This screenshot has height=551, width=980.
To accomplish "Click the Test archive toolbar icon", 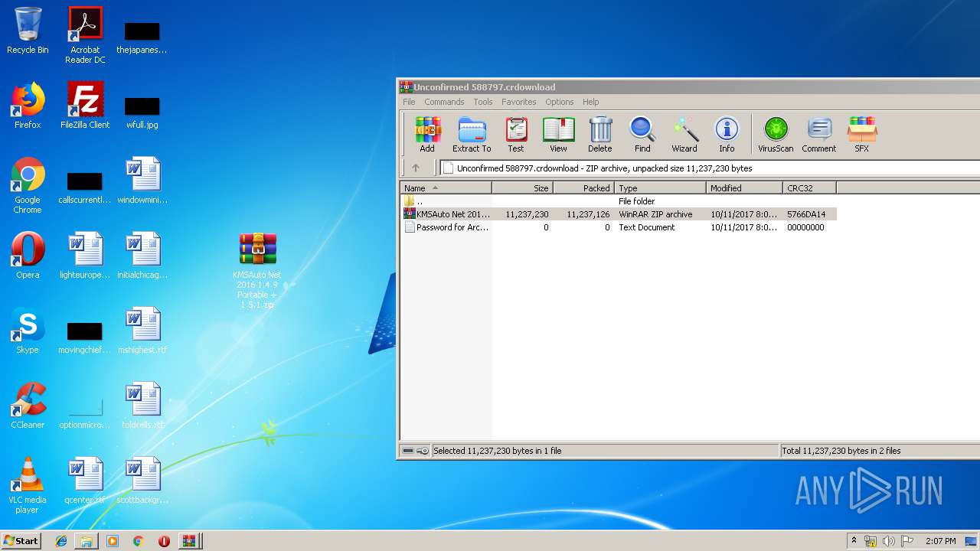I will pos(516,135).
